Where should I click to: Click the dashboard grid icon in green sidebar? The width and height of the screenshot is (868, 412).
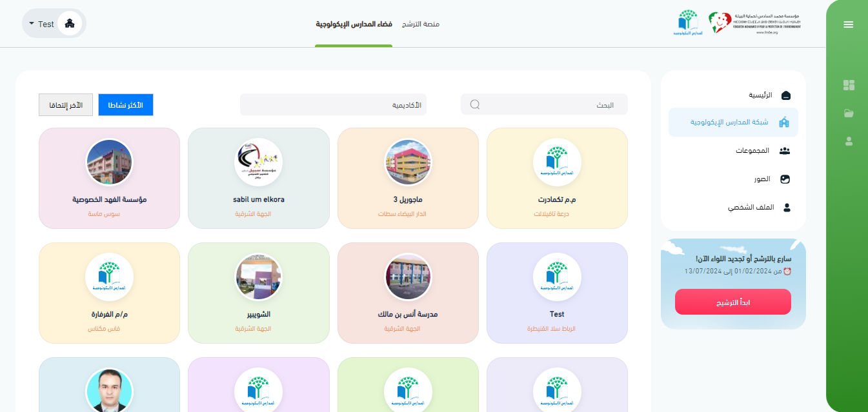click(x=849, y=85)
